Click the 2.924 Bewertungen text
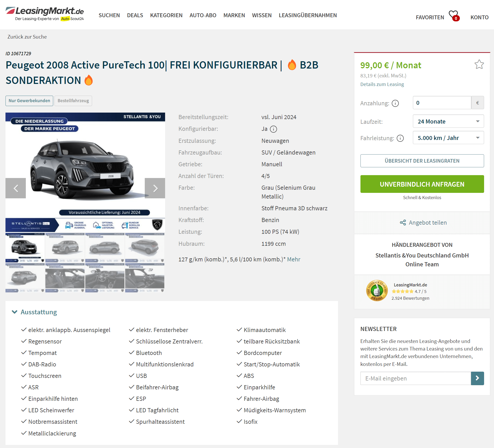This screenshot has width=494, height=448. [x=410, y=298]
